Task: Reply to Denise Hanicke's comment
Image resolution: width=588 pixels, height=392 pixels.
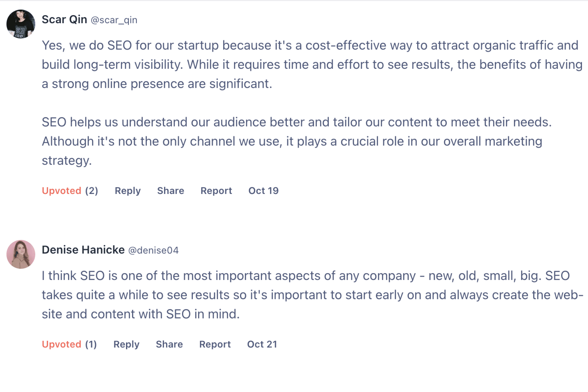Action: [x=126, y=344]
